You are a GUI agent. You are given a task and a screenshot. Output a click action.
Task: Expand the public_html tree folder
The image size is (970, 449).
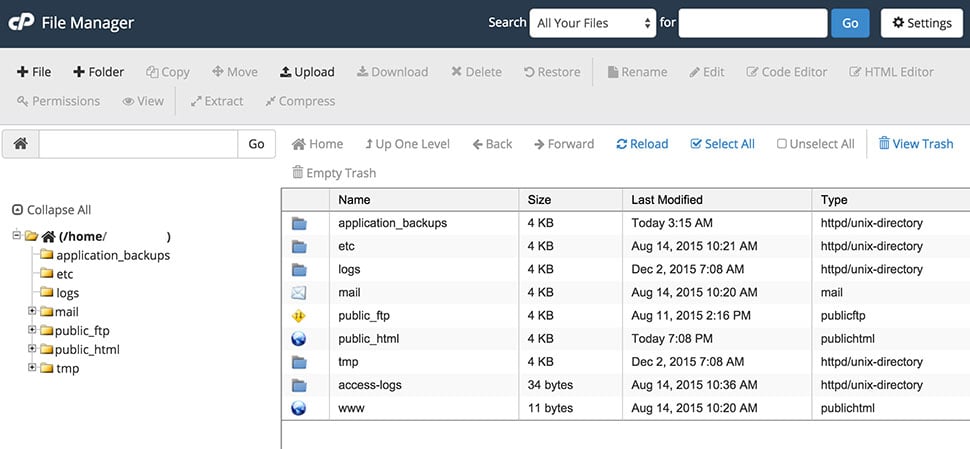tap(32, 348)
